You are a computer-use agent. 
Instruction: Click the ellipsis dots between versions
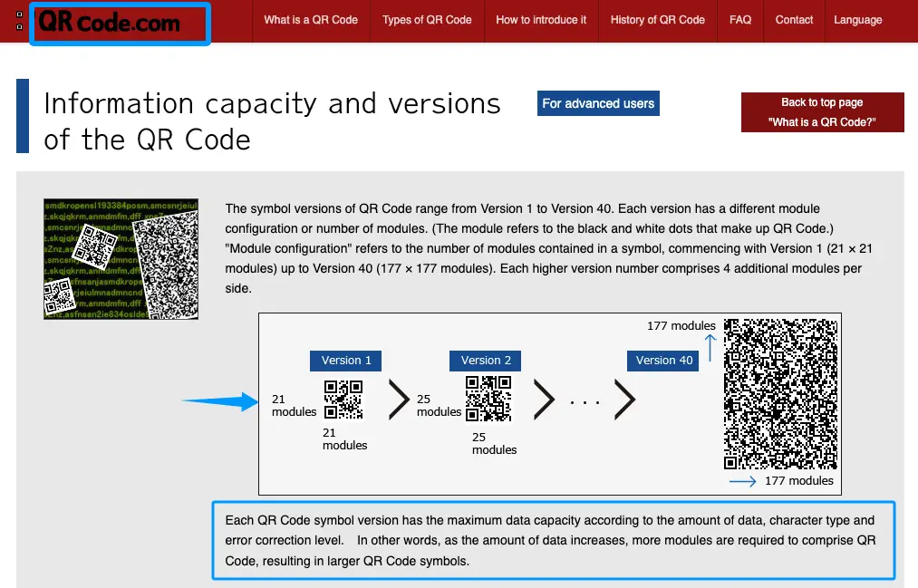pos(585,402)
